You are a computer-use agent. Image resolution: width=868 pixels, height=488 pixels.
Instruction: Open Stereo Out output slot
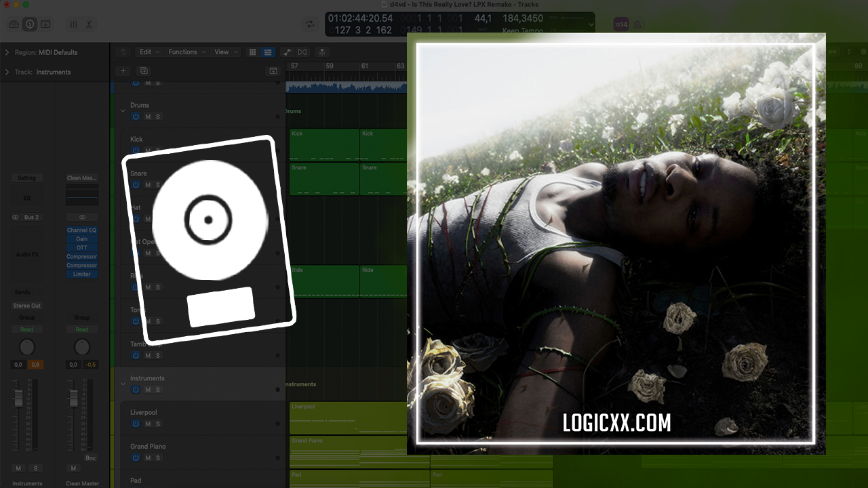pyautogui.click(x=26, y=306)
